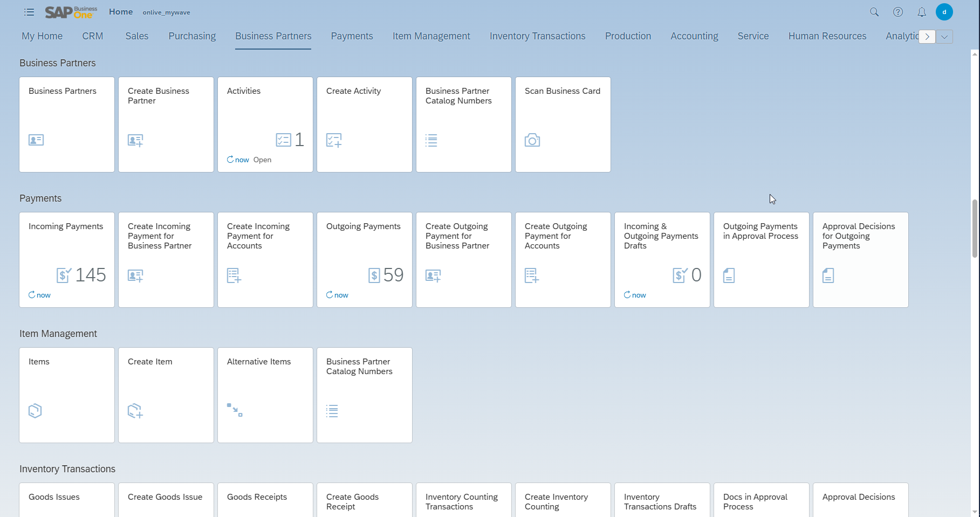Open the notifications bell icon
980x517 pixels.
point(922,12)
